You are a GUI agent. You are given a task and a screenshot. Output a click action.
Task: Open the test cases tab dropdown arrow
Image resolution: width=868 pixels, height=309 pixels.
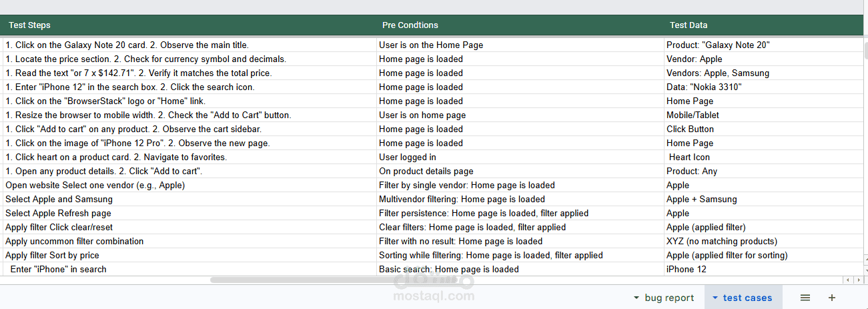point(715,298)
